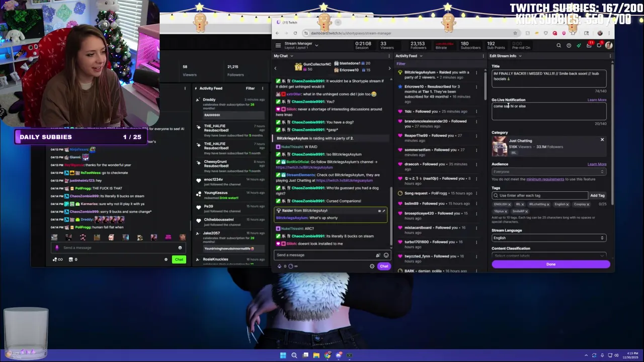Remove the SmileRP tag

[x=526, y=211]
